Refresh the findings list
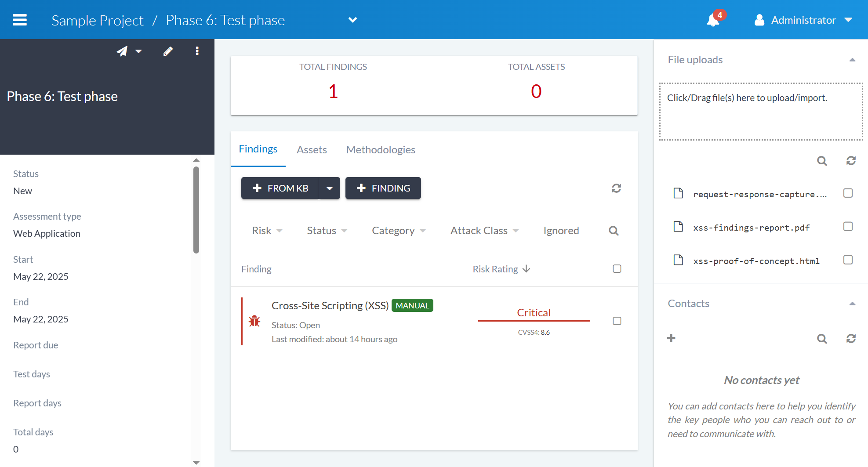This screenshot has height=467, width=868. click(616, 188)
